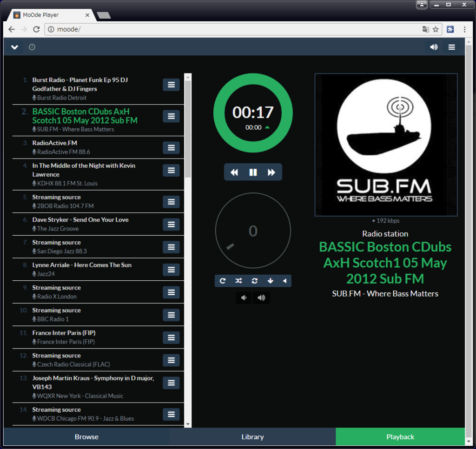This screenshot has width=476, height=449.
Task: Switch to Library tab
Action: click(x=252, y=437)
